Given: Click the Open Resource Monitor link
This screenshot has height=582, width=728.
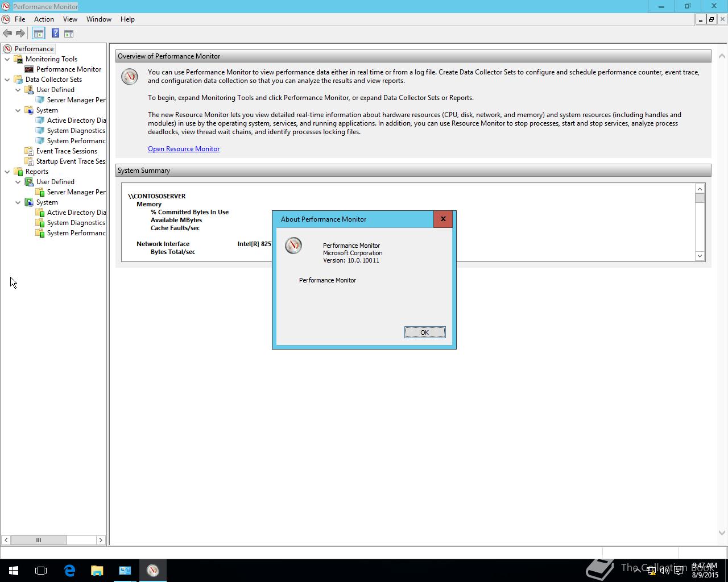Looking at the screenshot, I should click(x=184, y=149).
